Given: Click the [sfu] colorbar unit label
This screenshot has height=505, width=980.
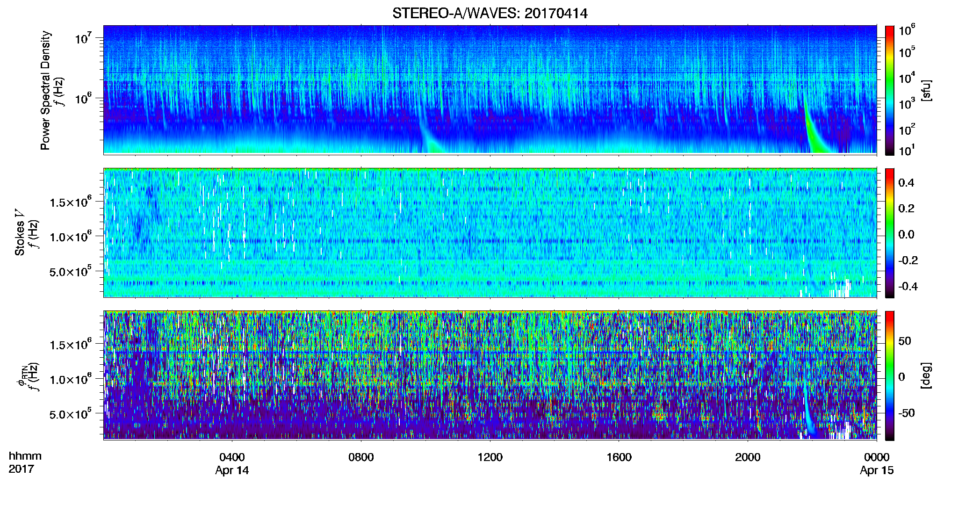Looking at the screenshot, I should (x=926, y=91).
